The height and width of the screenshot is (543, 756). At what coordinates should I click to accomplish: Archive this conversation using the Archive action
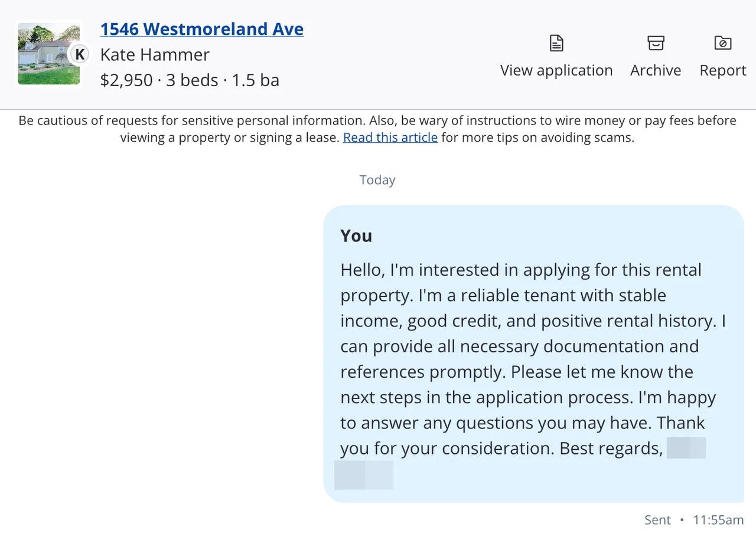[656, 56]
